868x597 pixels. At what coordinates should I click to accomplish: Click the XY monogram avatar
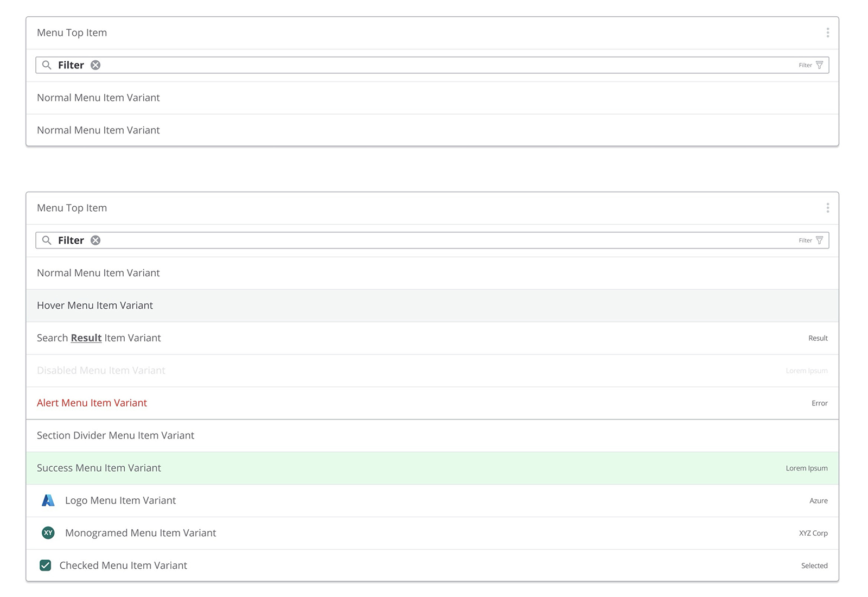[48, 533]
